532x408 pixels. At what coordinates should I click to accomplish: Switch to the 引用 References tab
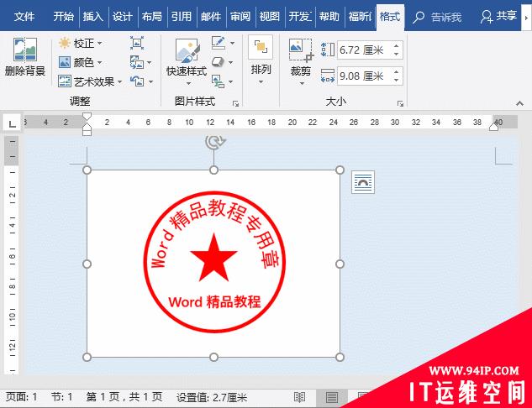pos(182,16)
